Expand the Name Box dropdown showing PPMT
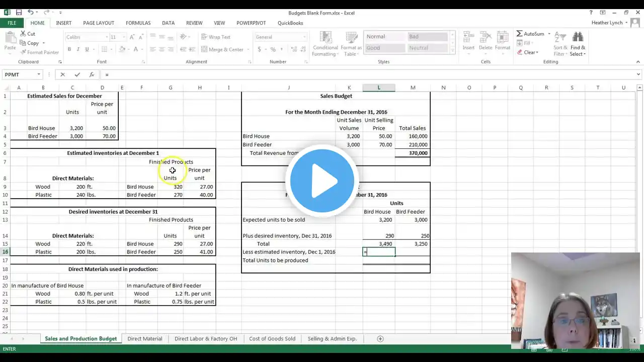The height and width of the screenshot is (362, 644). click(38, 74)
